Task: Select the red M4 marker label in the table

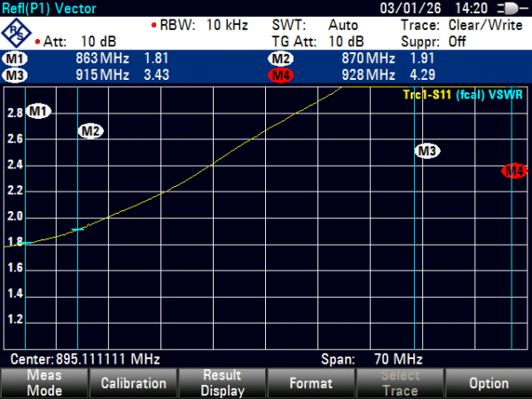Action: [x=281, y=74]
